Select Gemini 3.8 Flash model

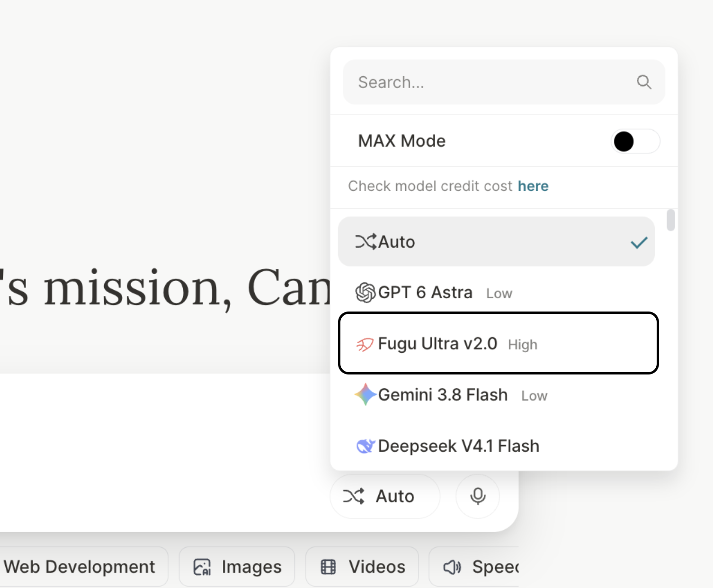(x=496, y=395)
